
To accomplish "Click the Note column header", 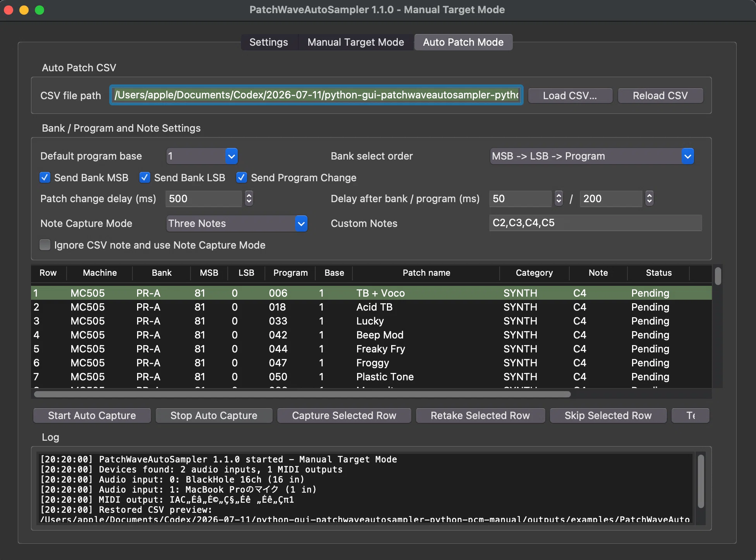I will point(598,273).
